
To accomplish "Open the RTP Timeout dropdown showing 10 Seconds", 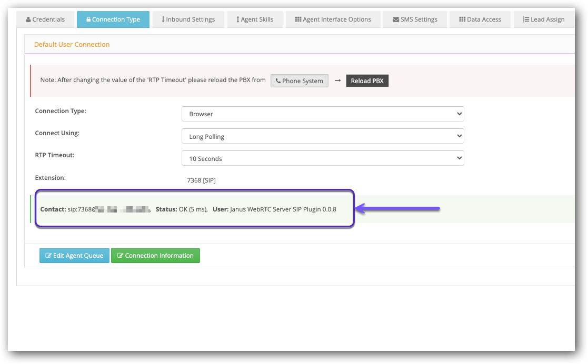I will (322, 158).
